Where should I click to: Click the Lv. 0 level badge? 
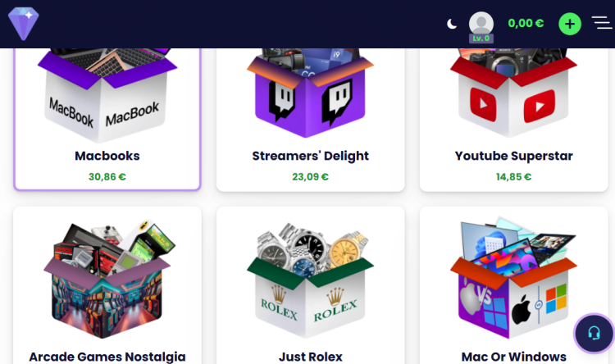coord(481,39)
